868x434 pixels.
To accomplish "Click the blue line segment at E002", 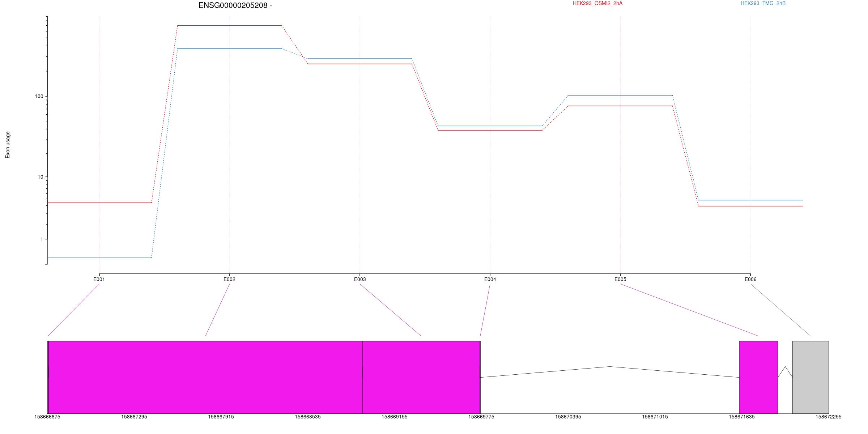I will tap(229, 48).
